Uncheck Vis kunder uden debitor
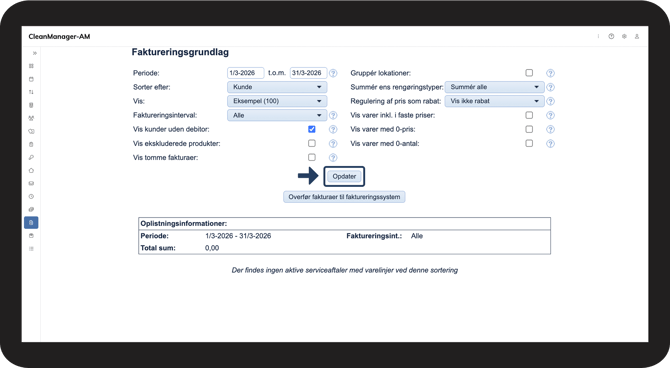 (x=312, y=129)
